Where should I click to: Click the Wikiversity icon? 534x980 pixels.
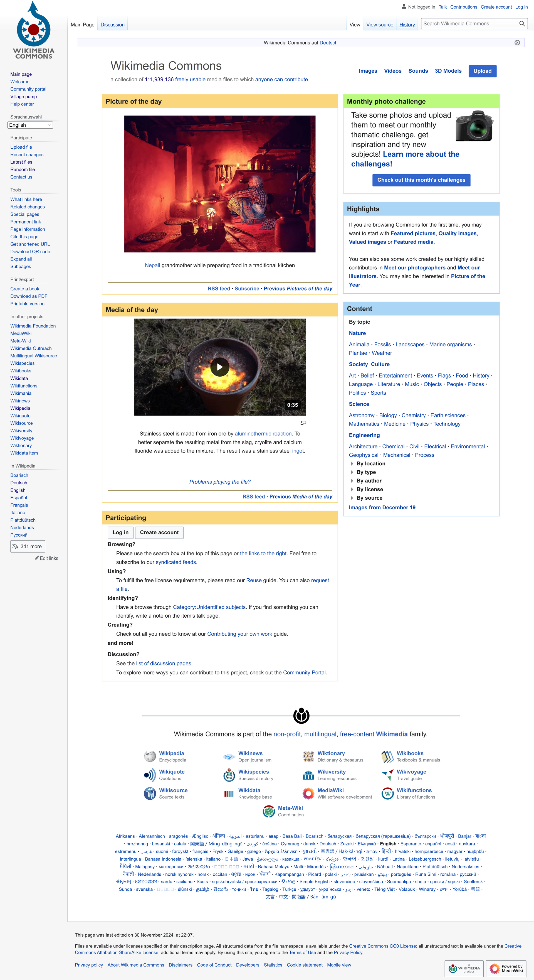308,775
